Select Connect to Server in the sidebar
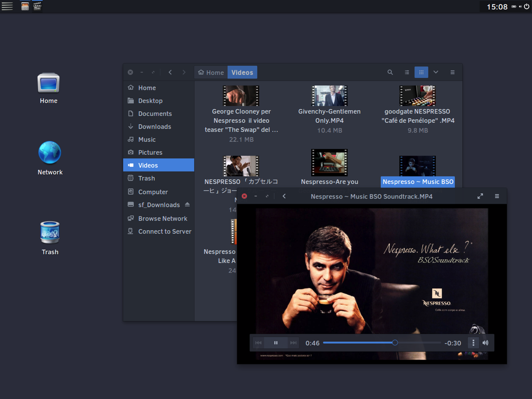The width and height of the screenshot is (532, 399). click(x=159, y=231)
